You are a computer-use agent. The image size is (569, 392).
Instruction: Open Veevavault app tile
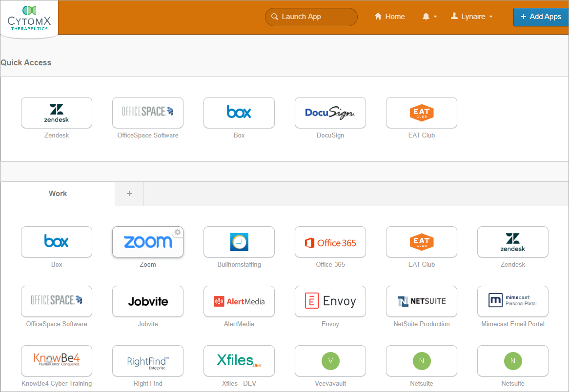(x=330, y=361)
